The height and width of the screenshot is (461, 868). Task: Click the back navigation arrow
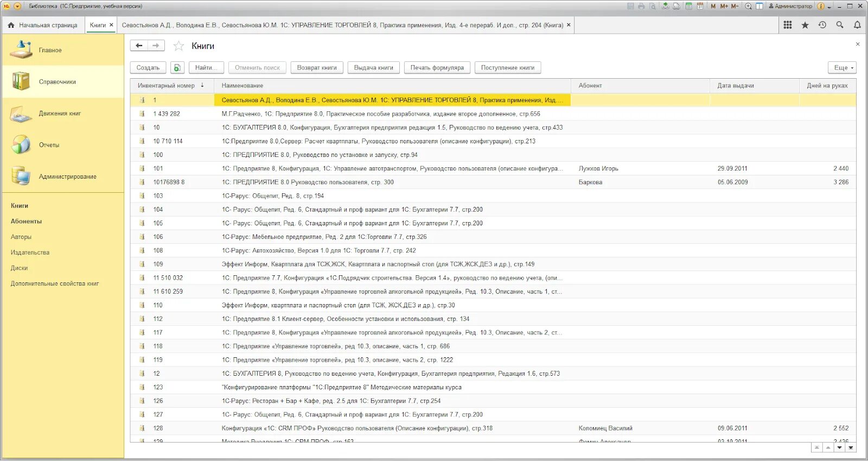[139, 46]
